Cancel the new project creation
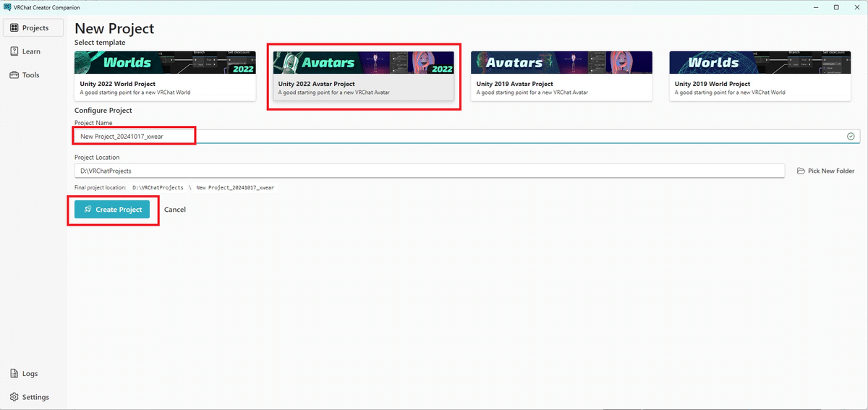This screenshot has height=410, width=868. pyautogui.click(x=175, y=210)
